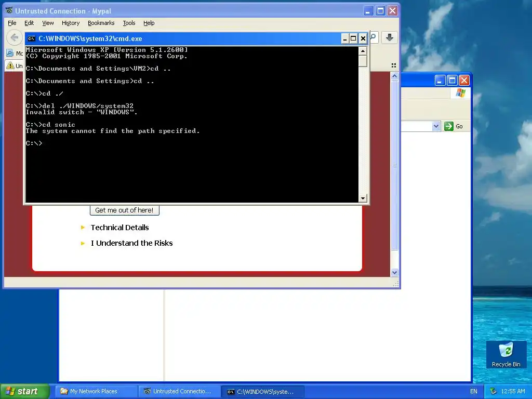The image size is (532, 399).
Task: Click the Mypal search magnifier icon
Action: (374, 37)
